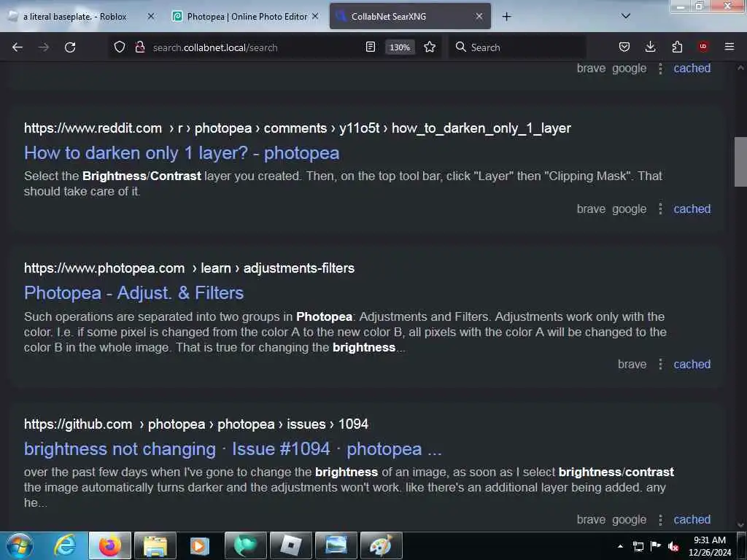Click 'brave' label under Adjust. & Filters result
This screenshot has width=747, height=560.
point(632,365)
